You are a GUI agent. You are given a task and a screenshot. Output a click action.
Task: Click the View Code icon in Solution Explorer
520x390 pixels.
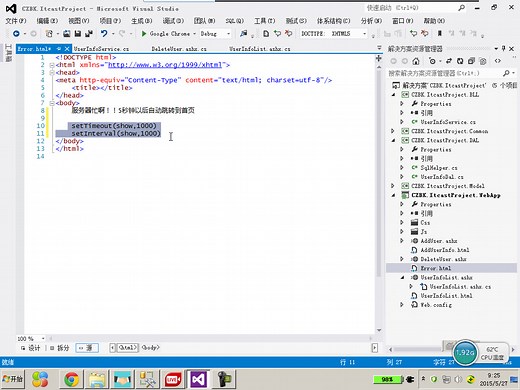[498, 61]
